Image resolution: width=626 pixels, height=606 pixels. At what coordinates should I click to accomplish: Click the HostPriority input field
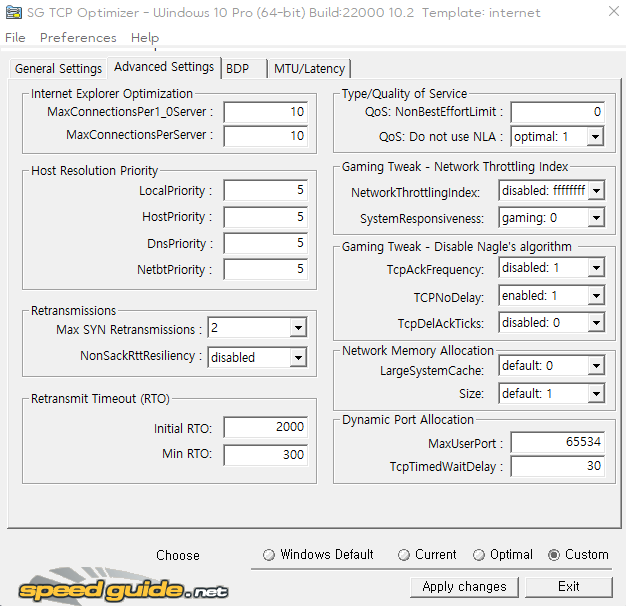point(265,217)
